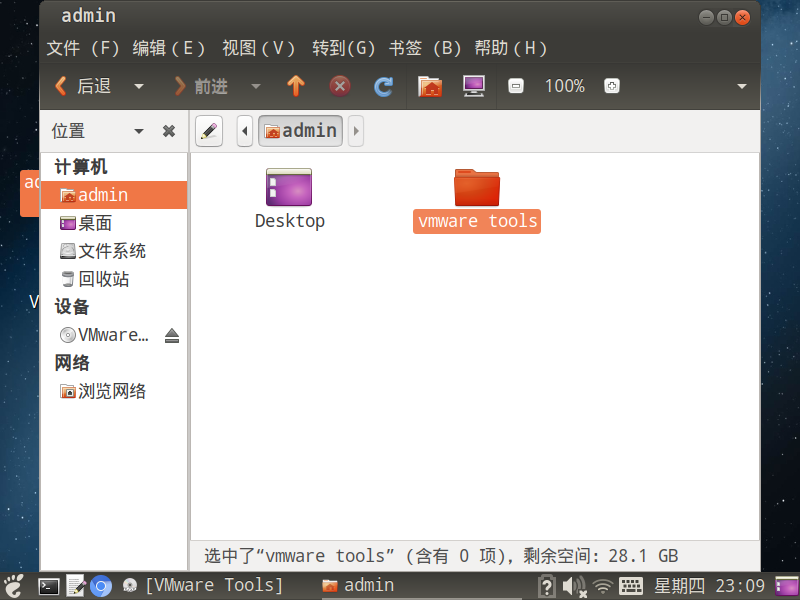Close the sidebar with the X icon
Image resolution: width=800 pixels, height=600 pixels.
(x=169, y=131)
